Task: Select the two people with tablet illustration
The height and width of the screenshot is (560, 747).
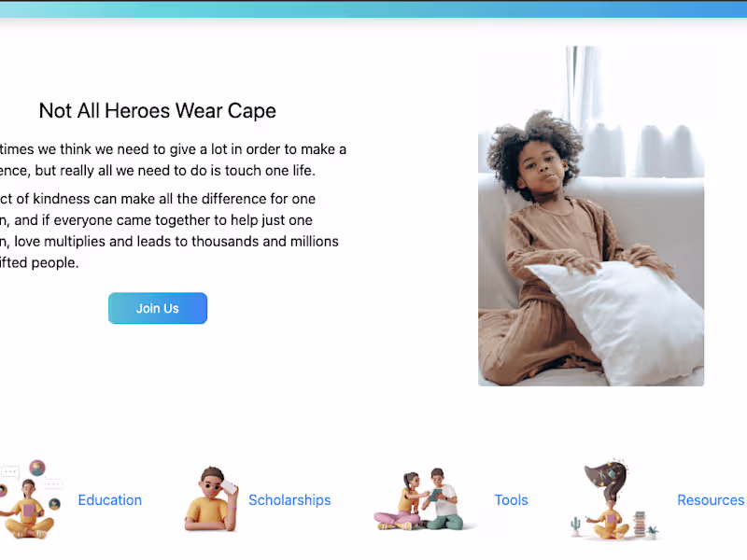Action: pos(419,499)
